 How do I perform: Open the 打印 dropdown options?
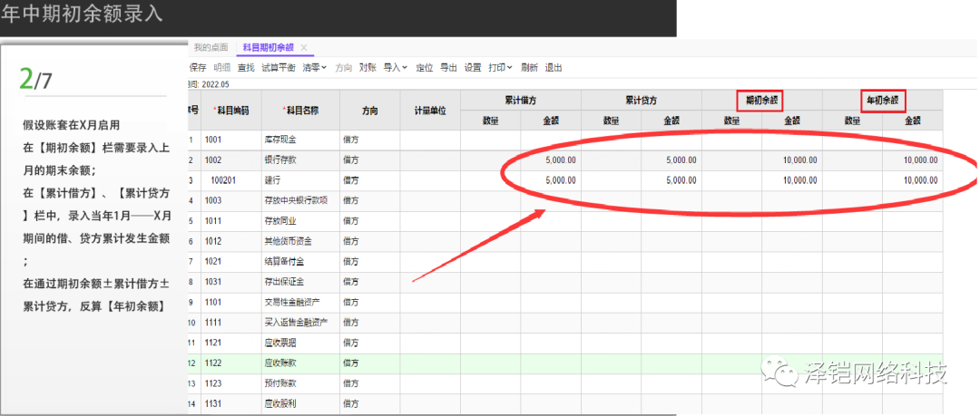(x=501, y=67)
